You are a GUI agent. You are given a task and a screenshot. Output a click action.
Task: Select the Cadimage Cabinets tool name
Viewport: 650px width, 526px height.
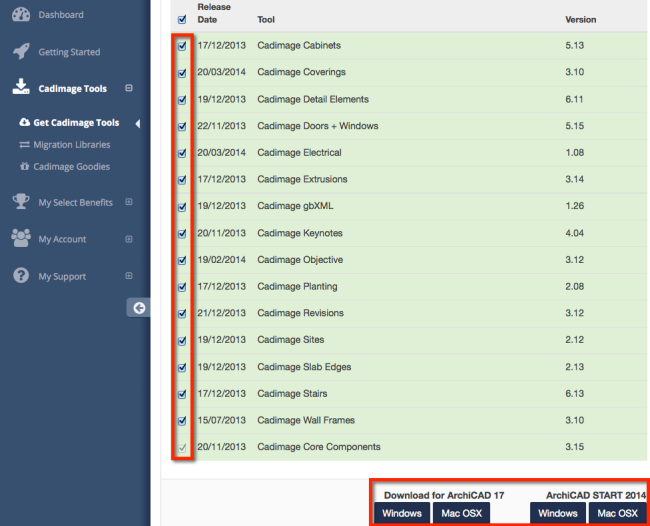pyautogui.click(x=299, y=45)
